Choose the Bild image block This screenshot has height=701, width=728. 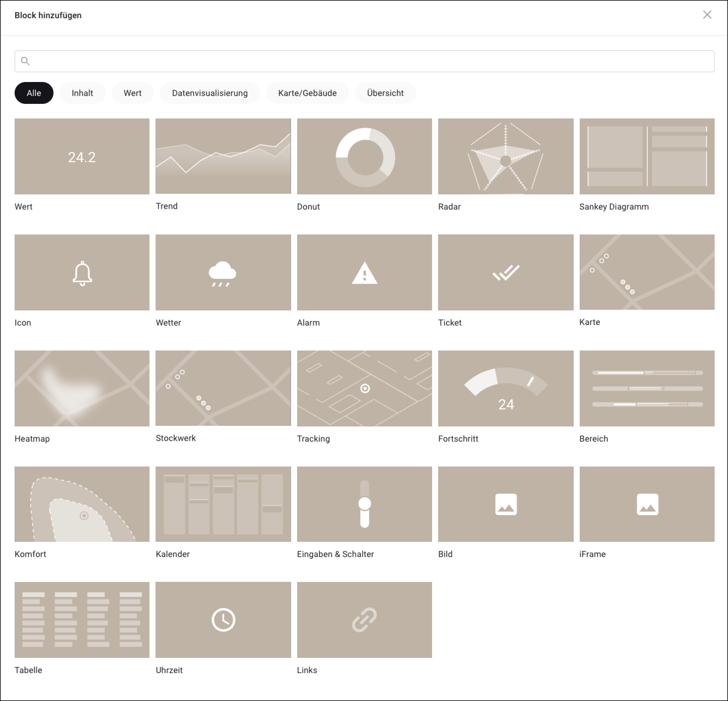pyautogui.click(x=506, y=504)
